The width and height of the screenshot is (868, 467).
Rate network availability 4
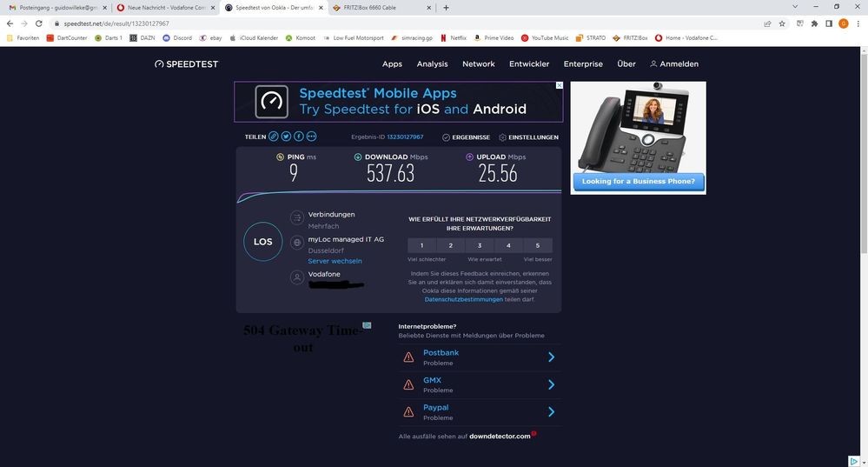[508, 245]
